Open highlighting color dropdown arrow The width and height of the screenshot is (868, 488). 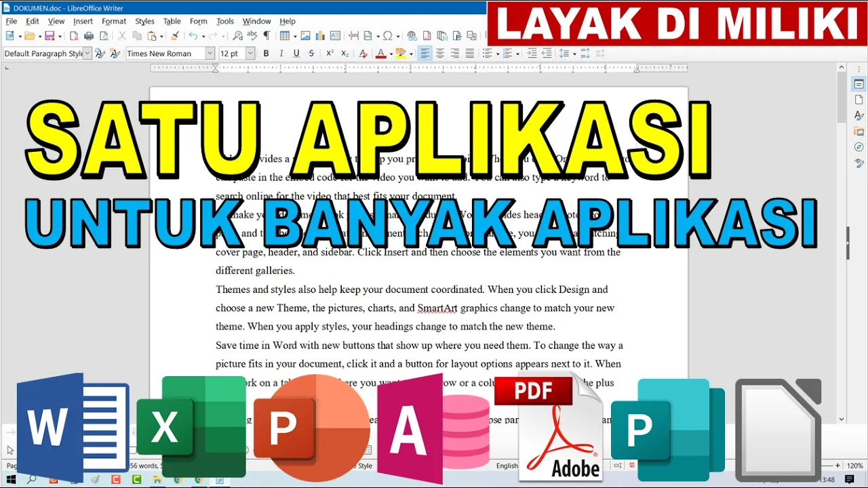411,54
